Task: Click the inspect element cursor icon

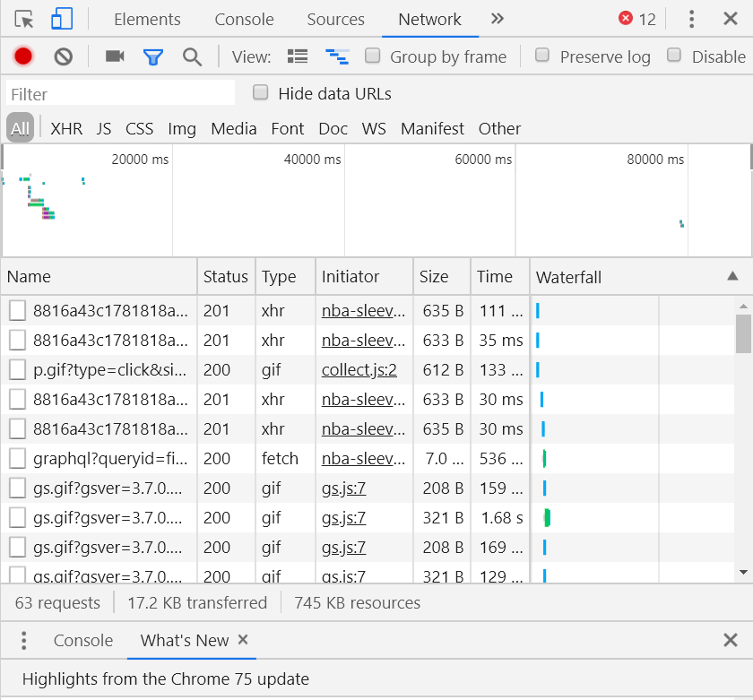Action: 24,19
